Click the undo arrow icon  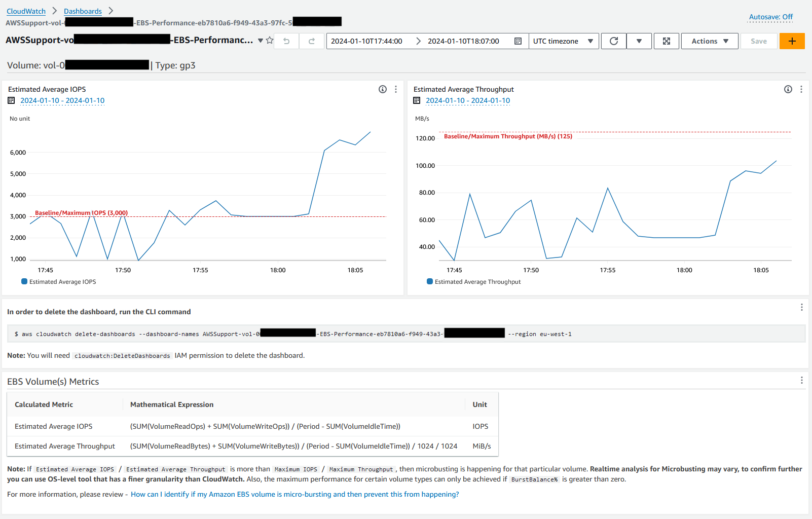286,41
